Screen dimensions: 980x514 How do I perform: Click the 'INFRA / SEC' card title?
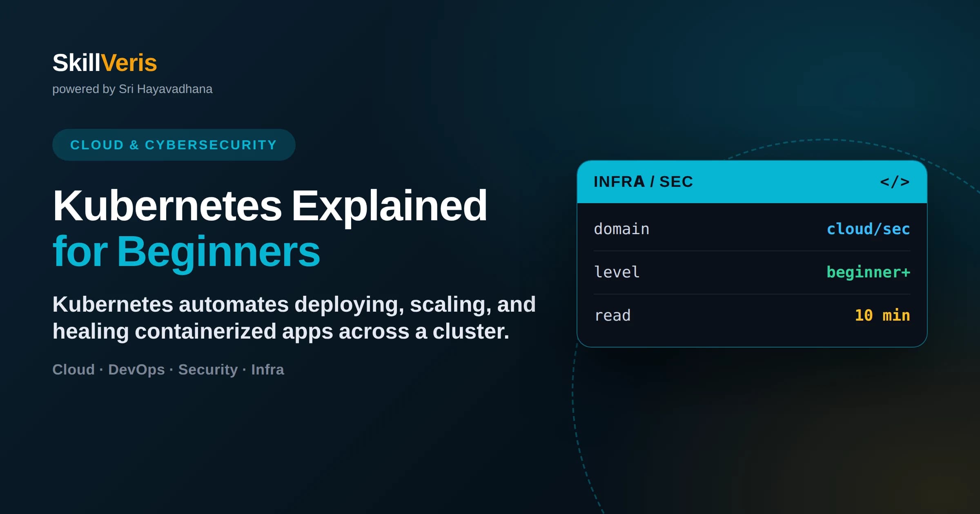[x=643, y=182]
